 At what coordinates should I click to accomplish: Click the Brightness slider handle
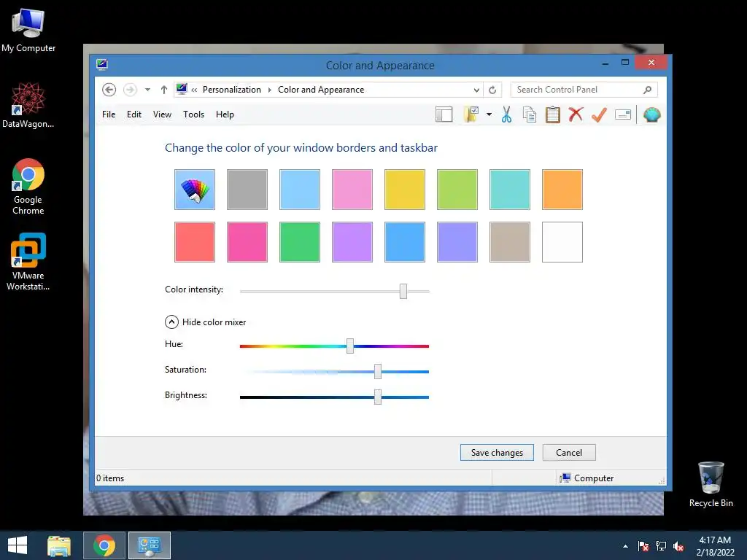pyautogui.click(x=378, y=397)
